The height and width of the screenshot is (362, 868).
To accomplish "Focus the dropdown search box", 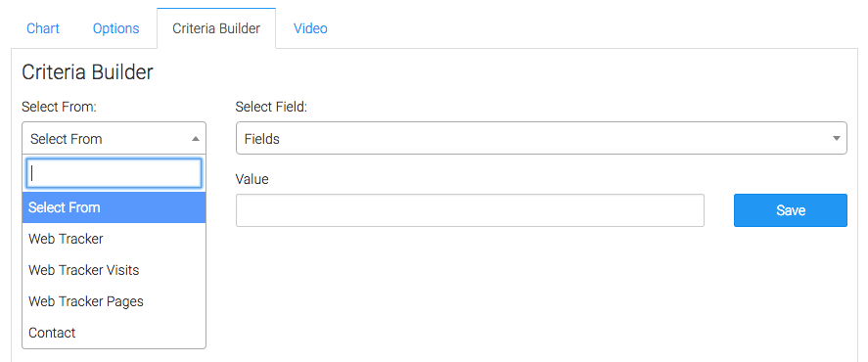I will (114, 174).
